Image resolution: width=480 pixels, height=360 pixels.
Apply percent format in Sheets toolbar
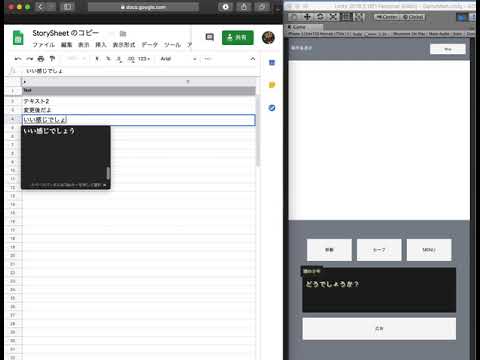[x=108, y=59]
